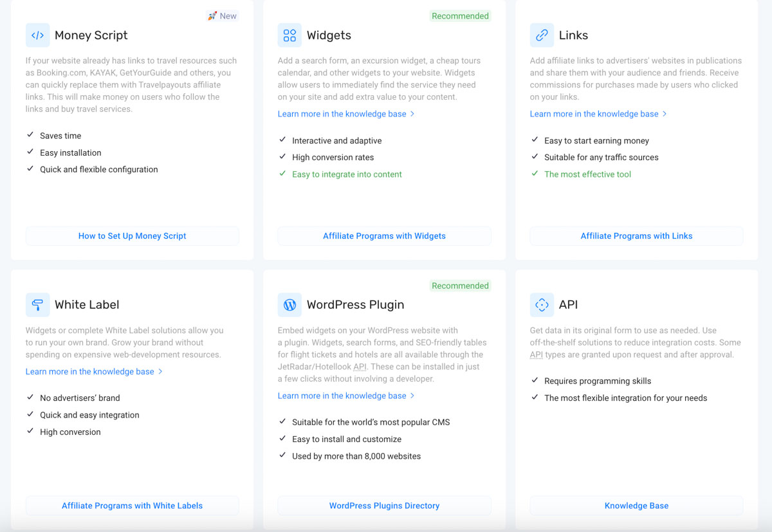772x532 pixels.
Task: Click the Links chain icon
Action: point(542,35)
